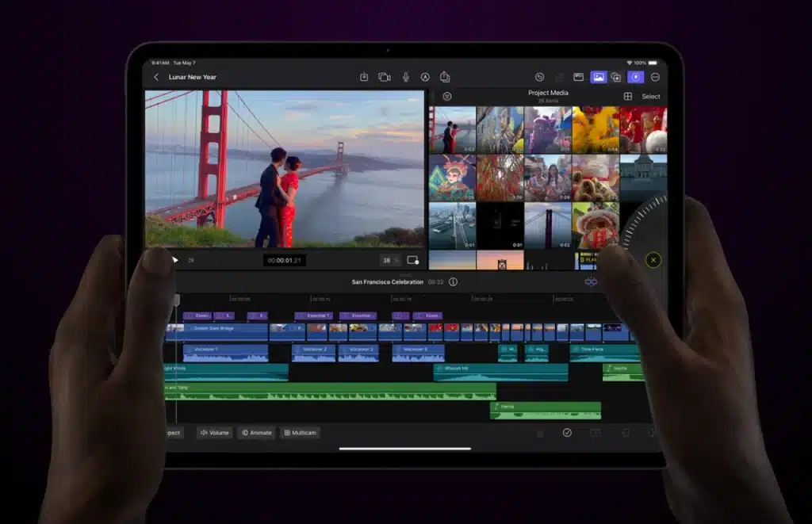The height and width of the screenshot is (524, 812).
Task: Switch Project Media to grid view
Action: coord(627,96)
